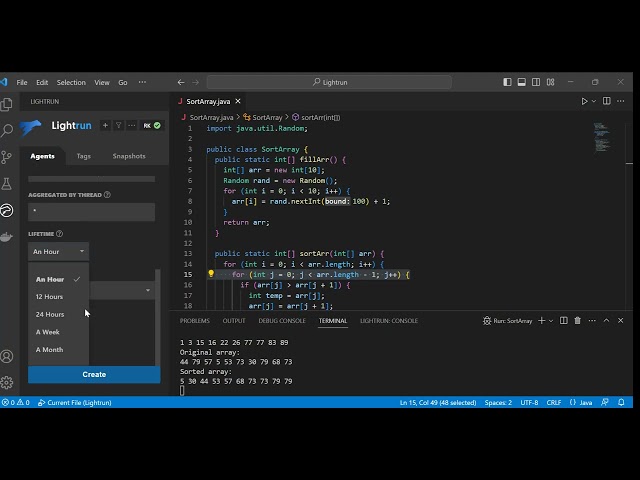Screen dimensions: 640x480
Task: Open the Go menu
Action: 122,82
